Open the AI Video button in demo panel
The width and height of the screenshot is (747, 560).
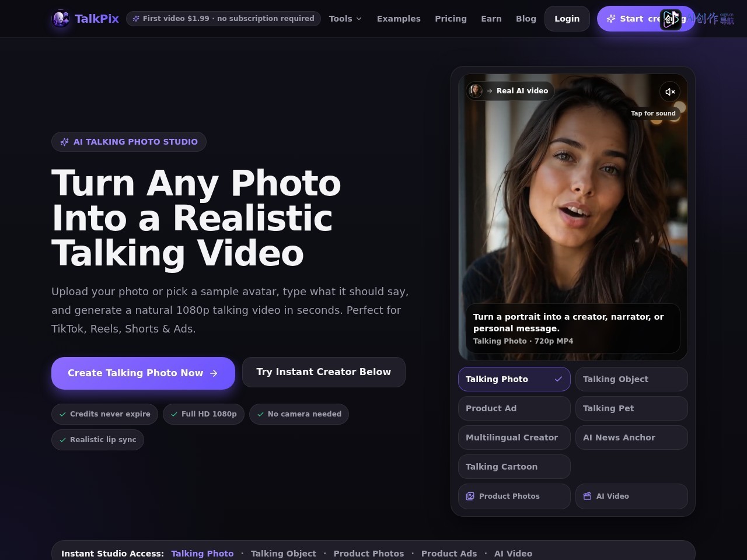point(631,496)
